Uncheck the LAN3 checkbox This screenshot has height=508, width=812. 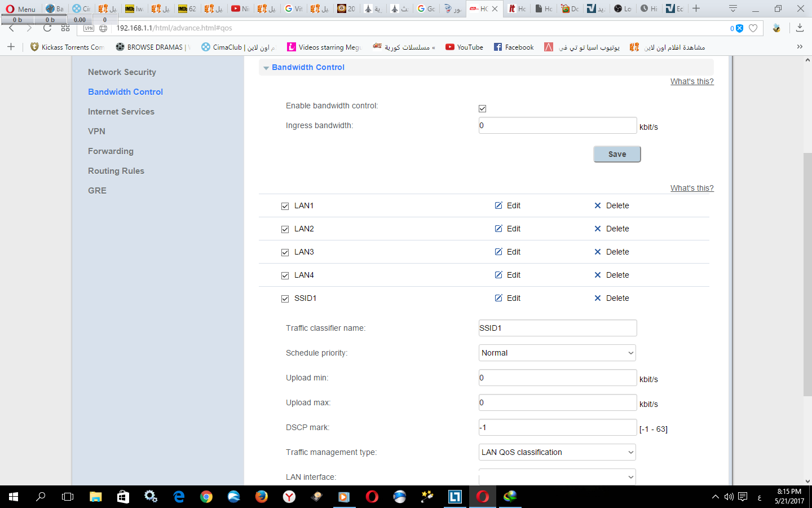(285, 252)
